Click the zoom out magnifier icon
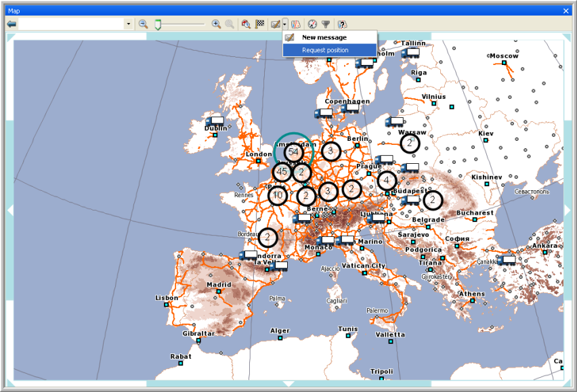The width and height of the screenshot is (577, 392). point(144,24)
